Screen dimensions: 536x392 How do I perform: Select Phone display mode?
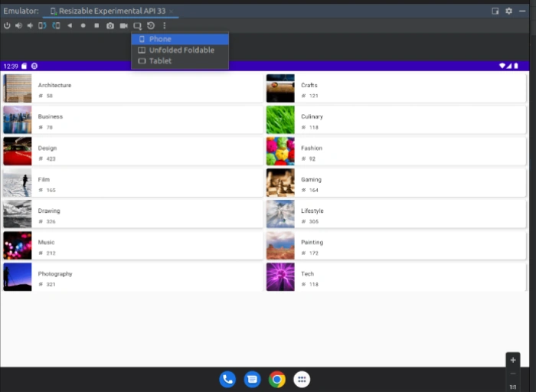point(180,39)
